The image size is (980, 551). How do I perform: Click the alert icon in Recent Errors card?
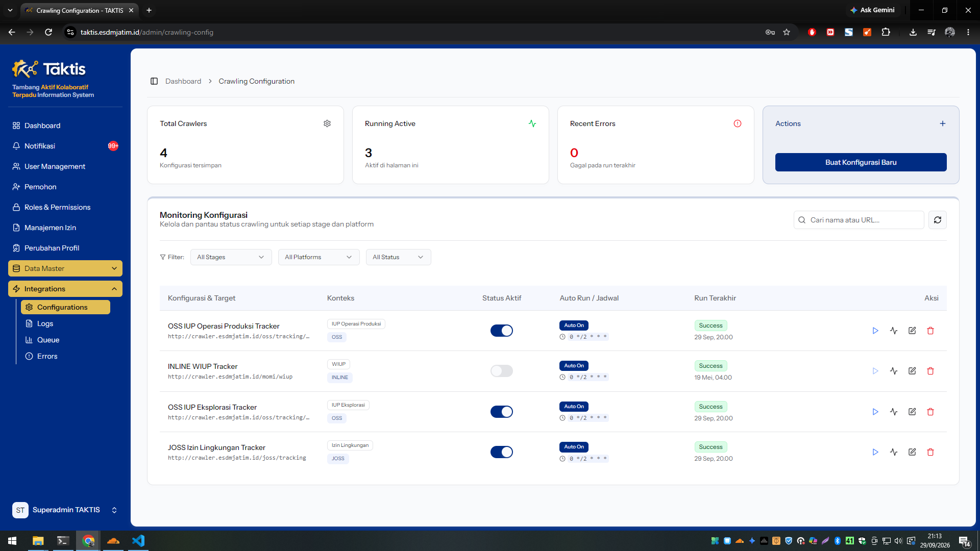(738, 123)
